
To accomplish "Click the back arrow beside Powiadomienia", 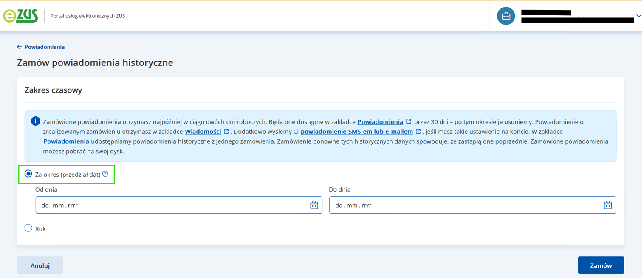I will (20, 47).
